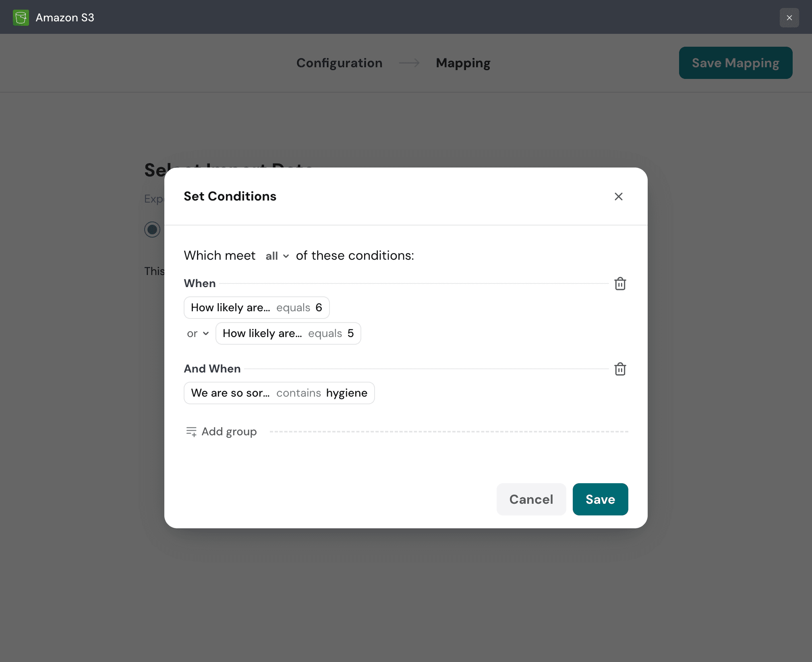Save the conditions
The image size is (812, 662).
(600, 499)
